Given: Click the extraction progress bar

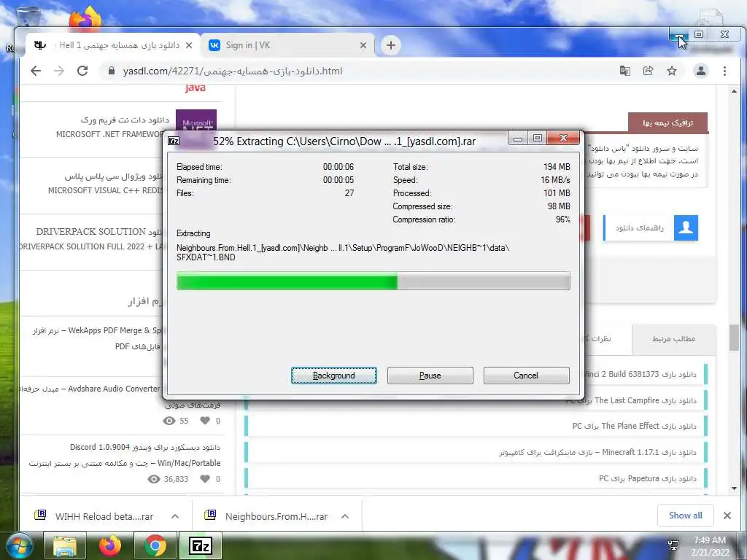Looking at the screenshot, I should (373, 281).
